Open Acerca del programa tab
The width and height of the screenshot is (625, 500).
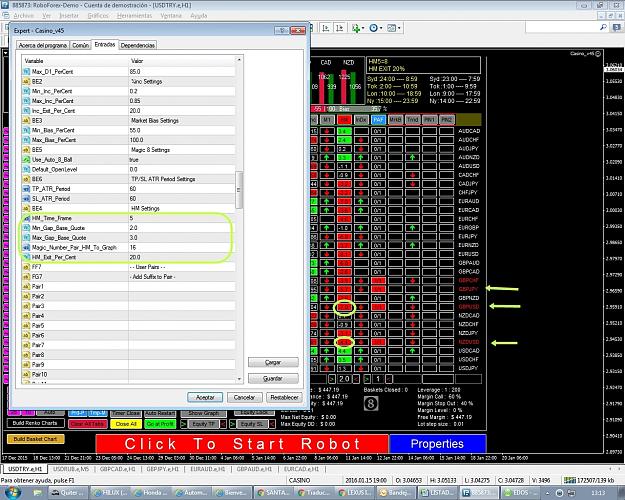coord(43,45)
